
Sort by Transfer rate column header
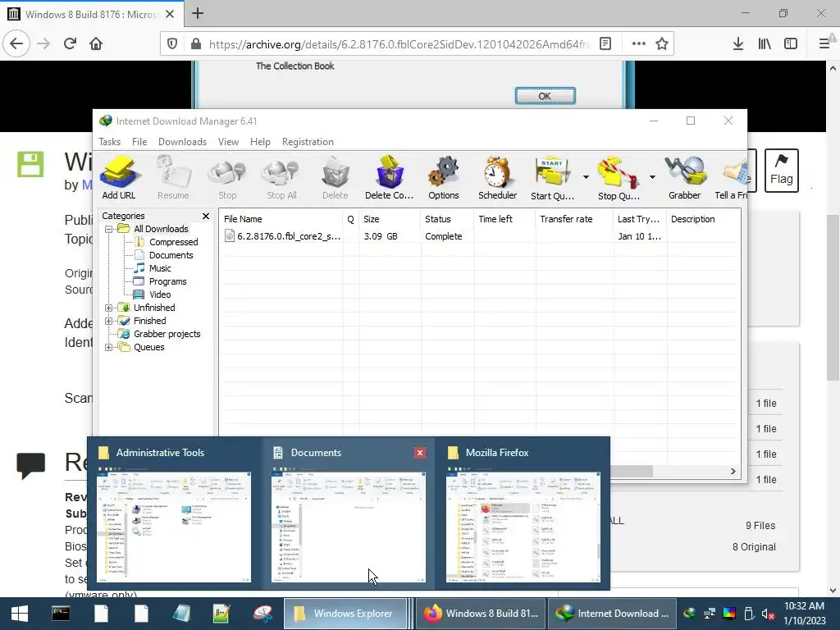[574, 219]
